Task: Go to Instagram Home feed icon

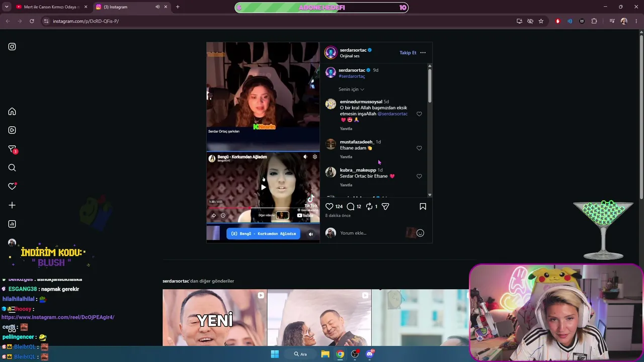Action: click(x=12, y=112)
